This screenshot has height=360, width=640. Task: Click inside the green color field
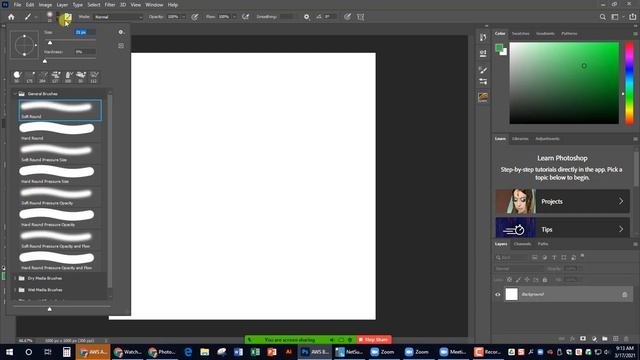point(564,83)
